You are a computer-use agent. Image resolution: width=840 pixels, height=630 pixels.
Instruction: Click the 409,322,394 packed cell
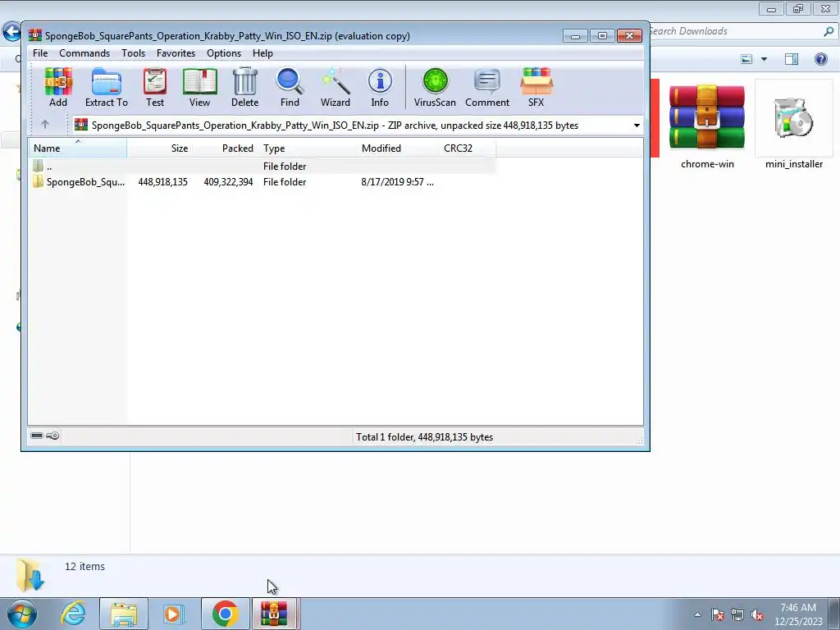pos(228,181)
